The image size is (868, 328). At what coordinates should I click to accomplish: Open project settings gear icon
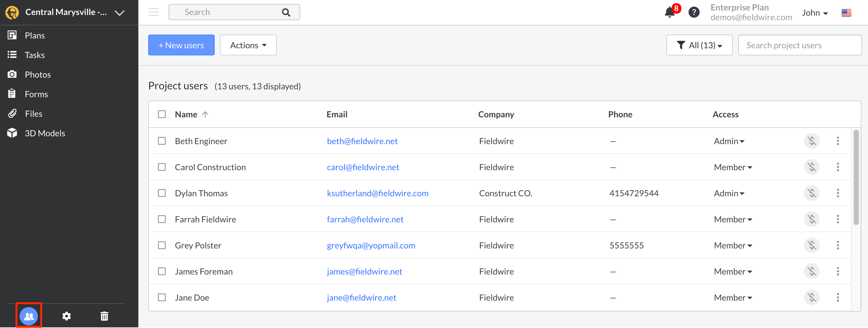pos(66,316)
